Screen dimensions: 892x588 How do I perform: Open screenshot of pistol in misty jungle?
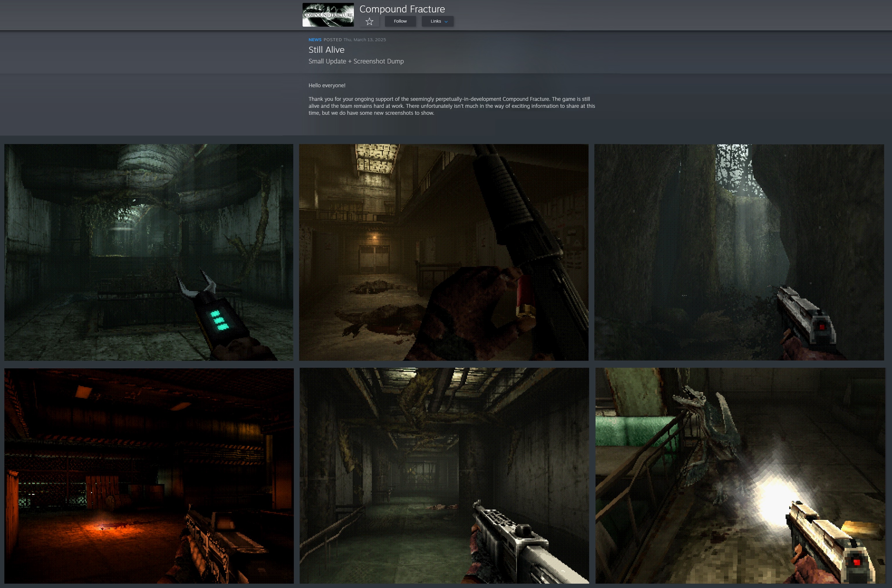739,252
